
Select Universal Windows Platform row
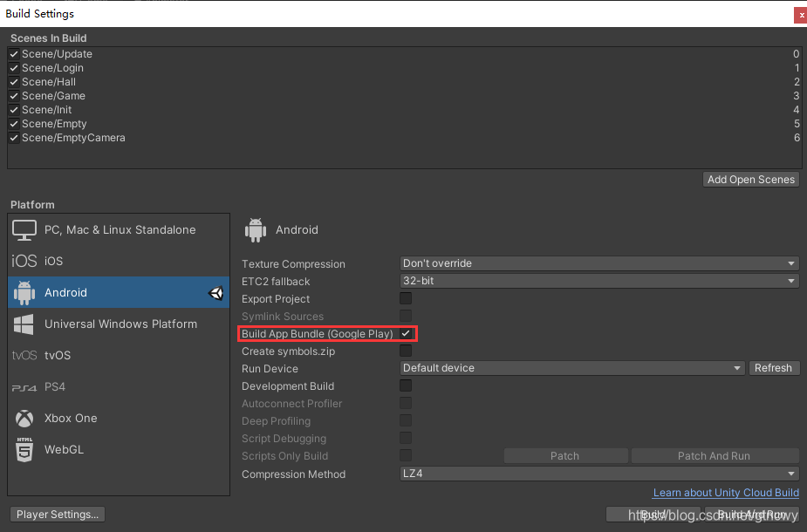pos(119,324)
